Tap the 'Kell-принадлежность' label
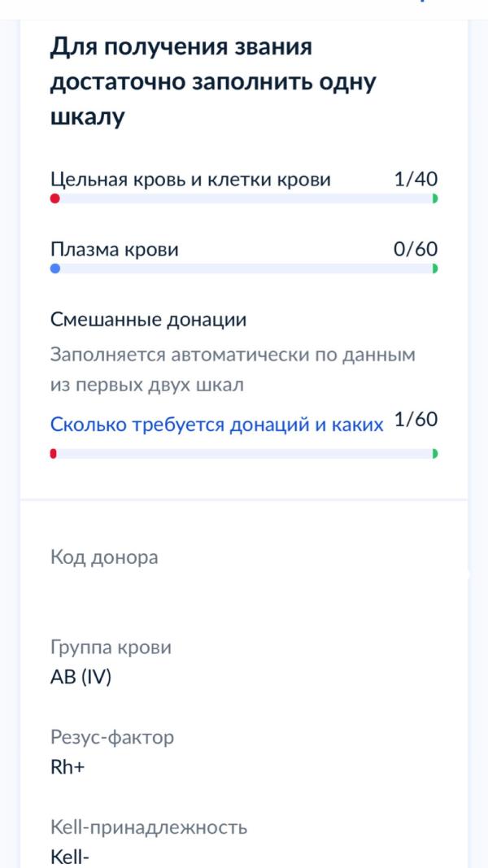This screenshot has height=868, width=488. point(148,827)
